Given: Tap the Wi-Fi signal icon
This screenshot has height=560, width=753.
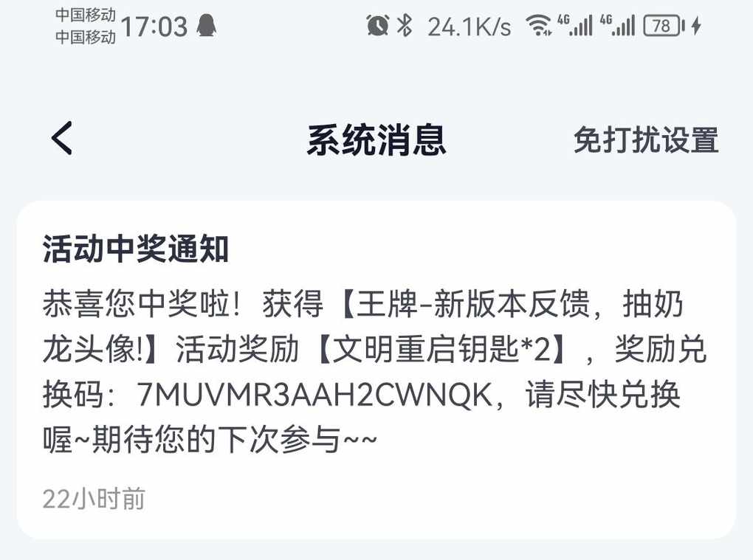Looking at the screenshot, I should pyautogui.click(x=539, y=25).
